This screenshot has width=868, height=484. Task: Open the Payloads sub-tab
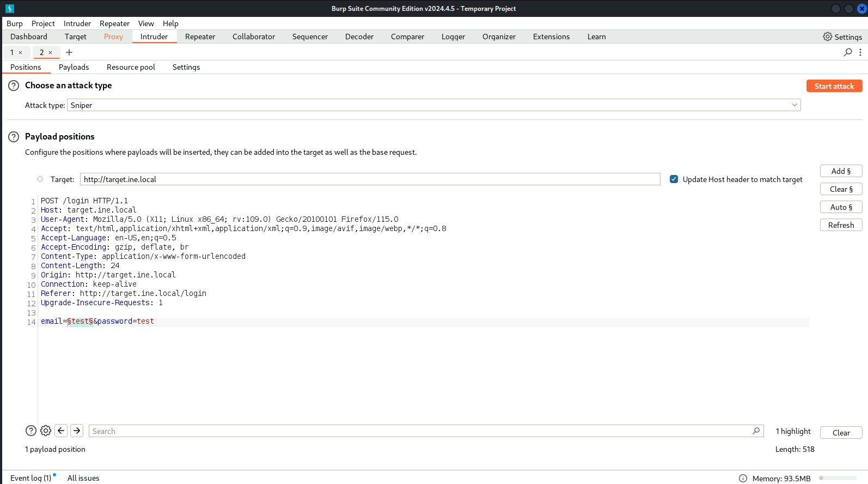74,67
